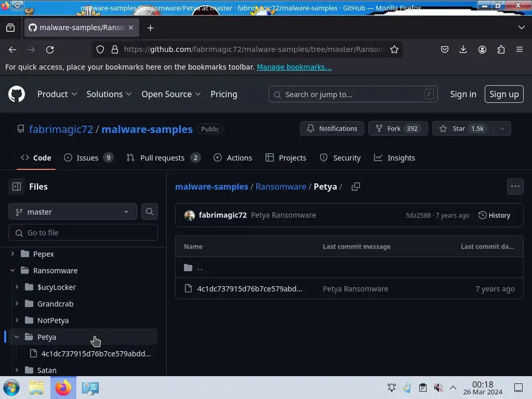The height and width of the screenshot is (399, 532).
Task: Open the Product dropdown menu
Action: (57, 94)
